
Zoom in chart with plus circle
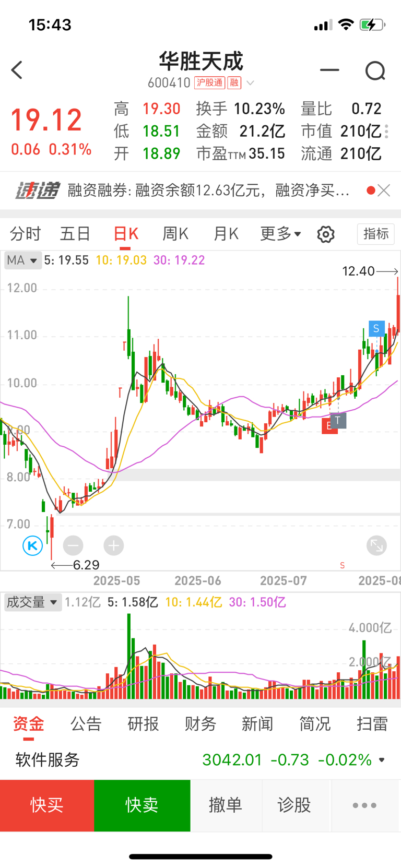[x=113, y=546]
